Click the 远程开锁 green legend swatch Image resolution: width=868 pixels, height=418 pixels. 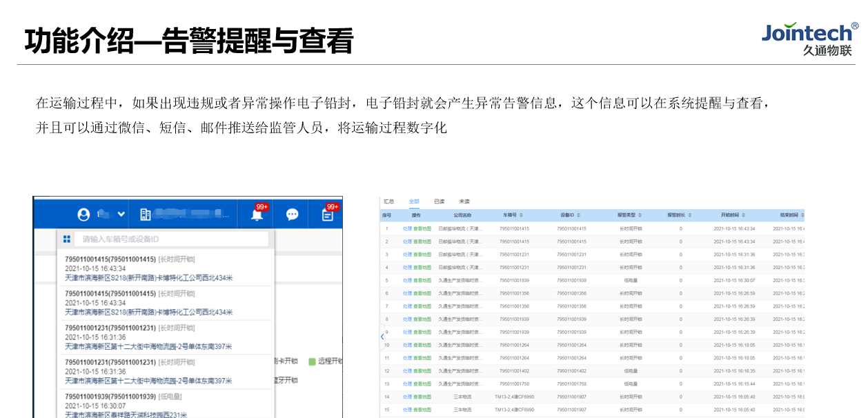[x=312, y=361]
